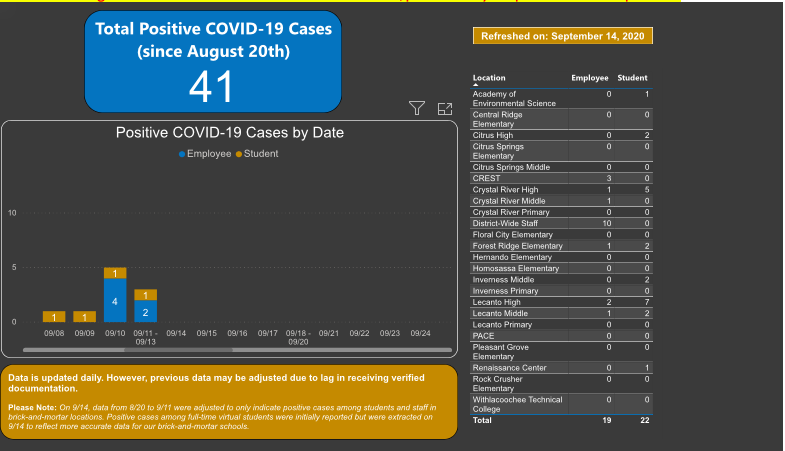The height and width of the screenshot is (451, 785).
Task: Click the 09/24 date axis label
Action: coord(421,333)
